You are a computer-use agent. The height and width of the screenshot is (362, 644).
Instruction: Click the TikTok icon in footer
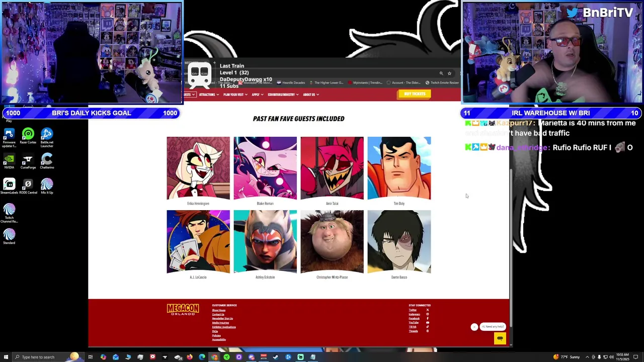pos(428,327)
